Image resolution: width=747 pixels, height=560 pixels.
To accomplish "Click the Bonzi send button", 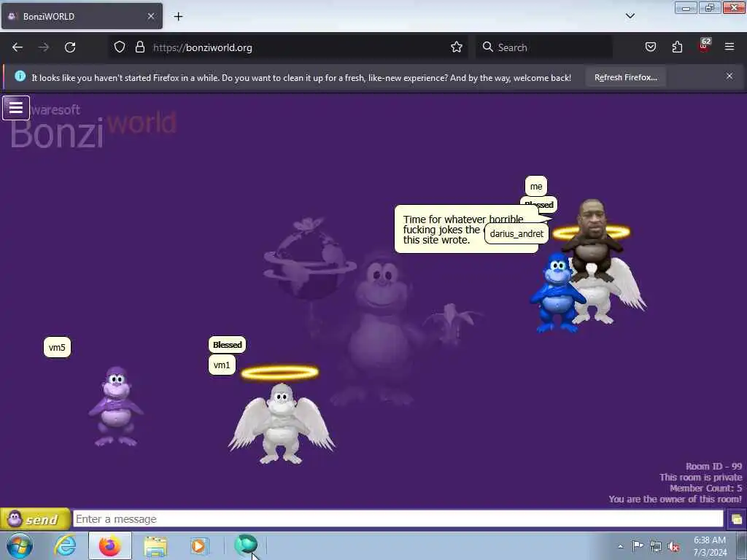I will [35, 518].
